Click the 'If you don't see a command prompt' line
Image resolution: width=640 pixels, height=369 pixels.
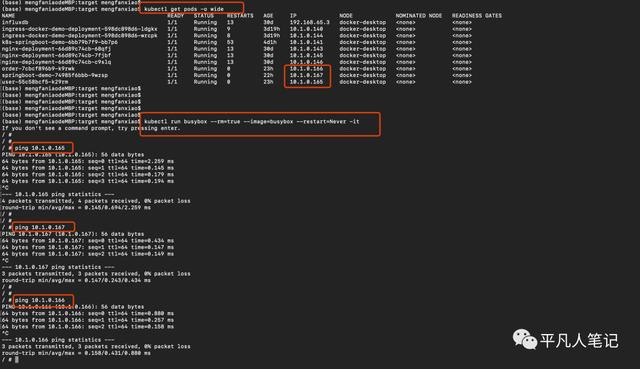(x=91, y=128)
